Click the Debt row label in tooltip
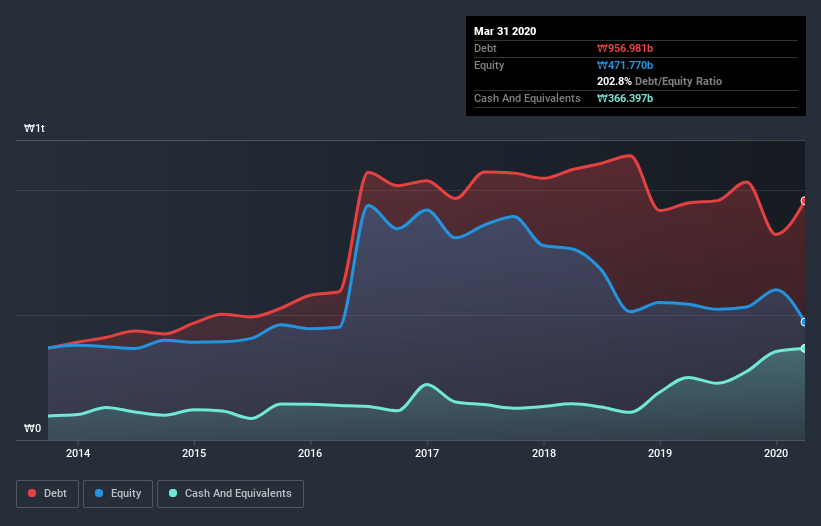Screen dimensions: 821x526 coord(485,49)
